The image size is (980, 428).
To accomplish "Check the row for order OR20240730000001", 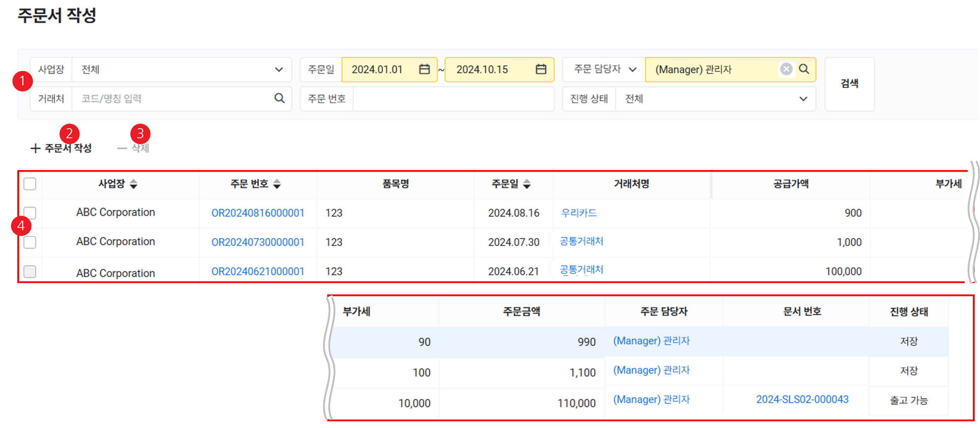I will click(x=30, y=242).
